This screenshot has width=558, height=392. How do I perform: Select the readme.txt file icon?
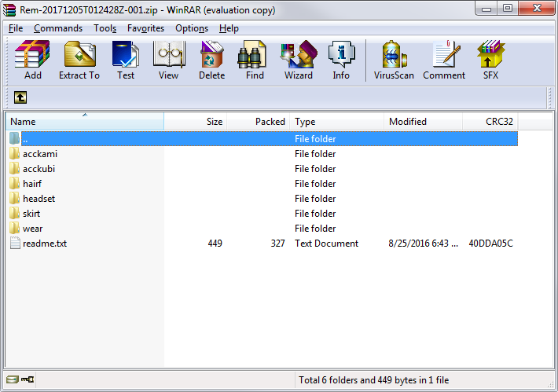15,244
